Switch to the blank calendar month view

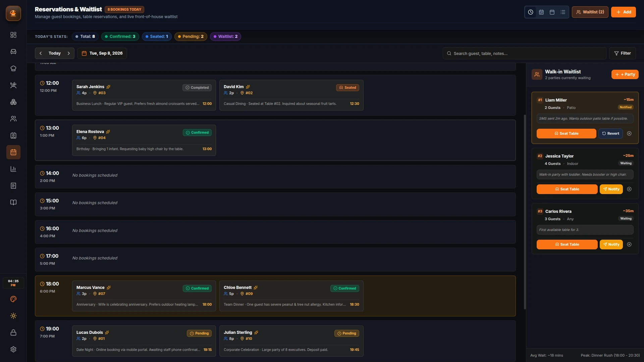(552, 12)
